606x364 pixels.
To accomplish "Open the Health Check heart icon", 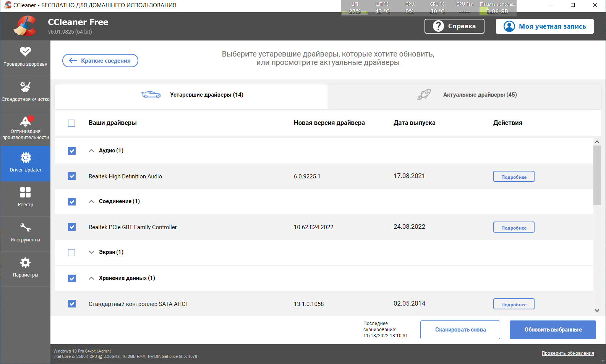I will point(26,51).
